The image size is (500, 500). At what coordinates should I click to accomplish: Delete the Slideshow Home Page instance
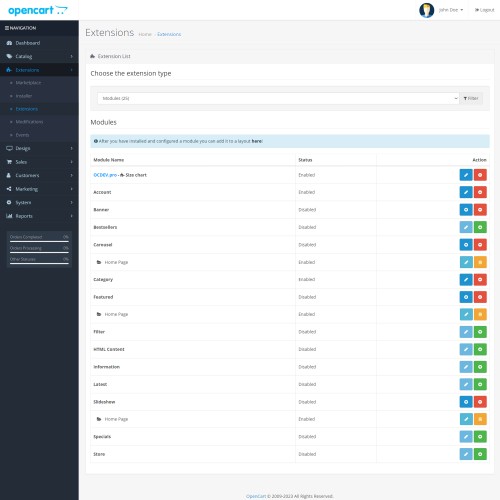480,419
